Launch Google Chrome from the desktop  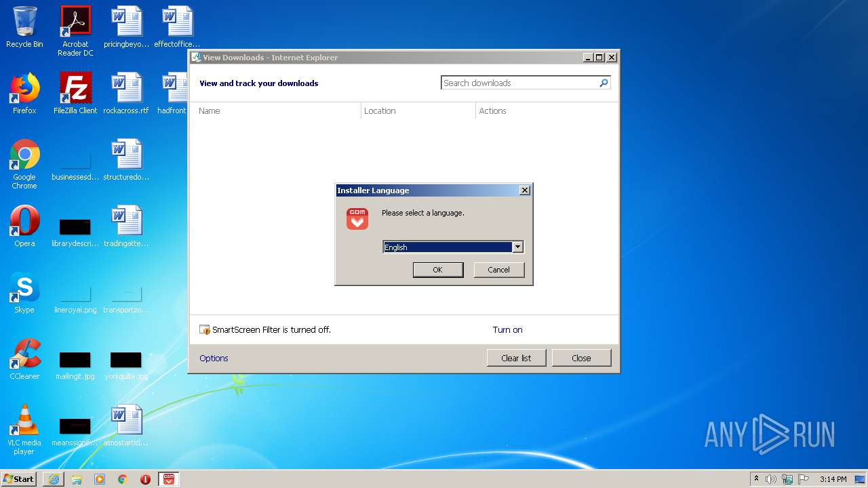click(24, 164)
